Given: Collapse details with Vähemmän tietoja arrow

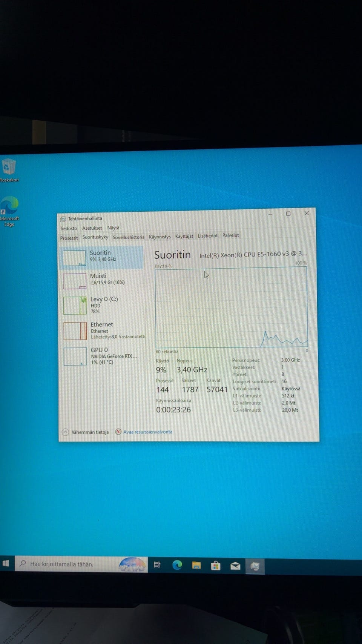Looking at the screenshot, I should coord(65,432).
